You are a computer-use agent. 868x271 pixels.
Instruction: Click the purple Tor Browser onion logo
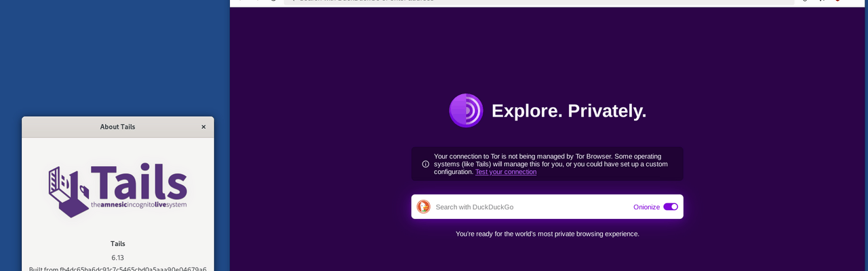(466, 110)
